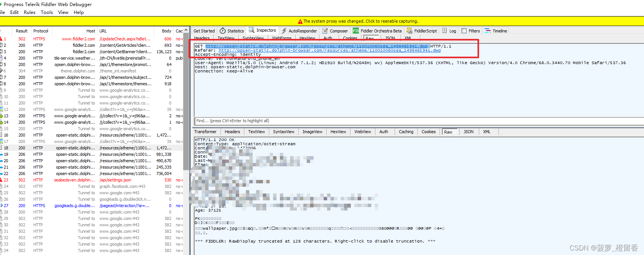This screenshot has width=644, height=255.
Task: Open the AutoResponder tab with lightning icon
Action: pos(299,31)
